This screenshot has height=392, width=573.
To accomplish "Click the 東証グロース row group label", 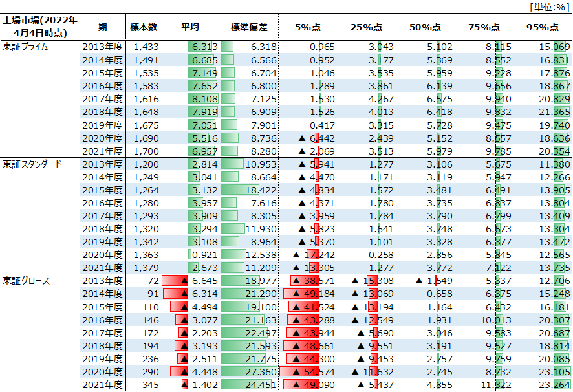I will [27, 280].
